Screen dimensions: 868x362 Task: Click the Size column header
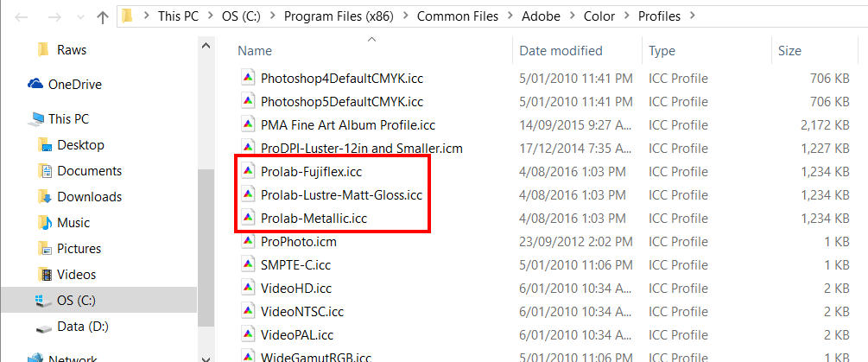[789, 51]
